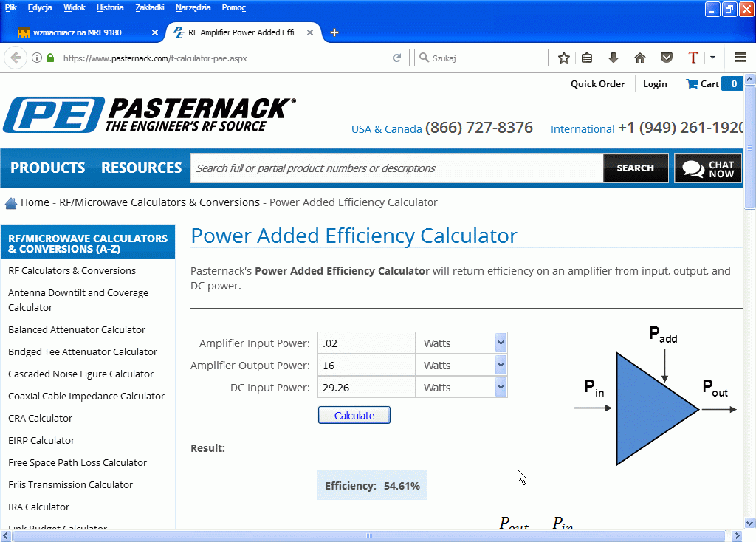The width and height of the screenshot is (756, 542).
Task: Expand the Amplifier Input Power units dropdown
Action: click(x=501, y=343)
